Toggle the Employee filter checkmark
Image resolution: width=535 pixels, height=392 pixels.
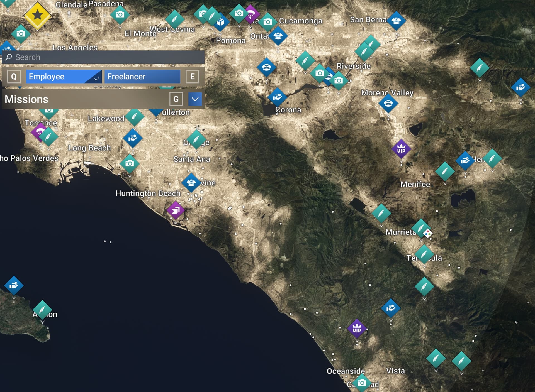tap(96, 79)
